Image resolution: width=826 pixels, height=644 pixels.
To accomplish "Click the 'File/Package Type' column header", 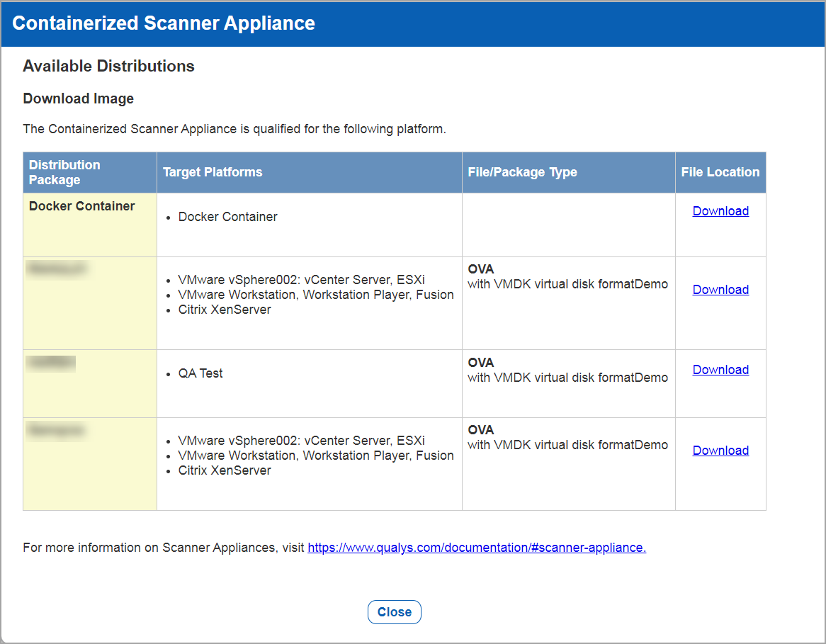I will 568,172.
